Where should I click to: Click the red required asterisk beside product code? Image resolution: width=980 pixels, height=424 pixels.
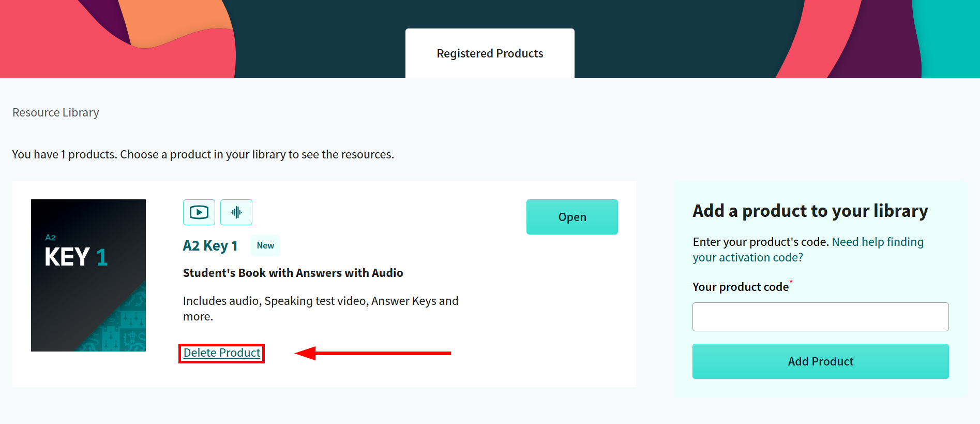point(791,282)
